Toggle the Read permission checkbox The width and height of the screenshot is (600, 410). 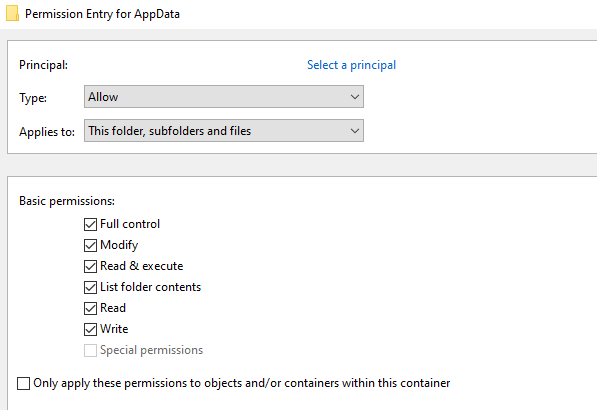click(91, 308)
